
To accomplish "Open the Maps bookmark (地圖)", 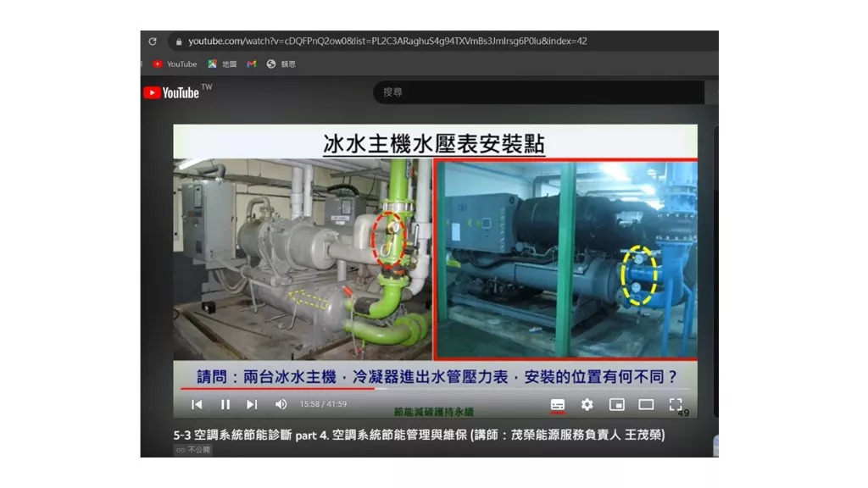I will [222, 64].
